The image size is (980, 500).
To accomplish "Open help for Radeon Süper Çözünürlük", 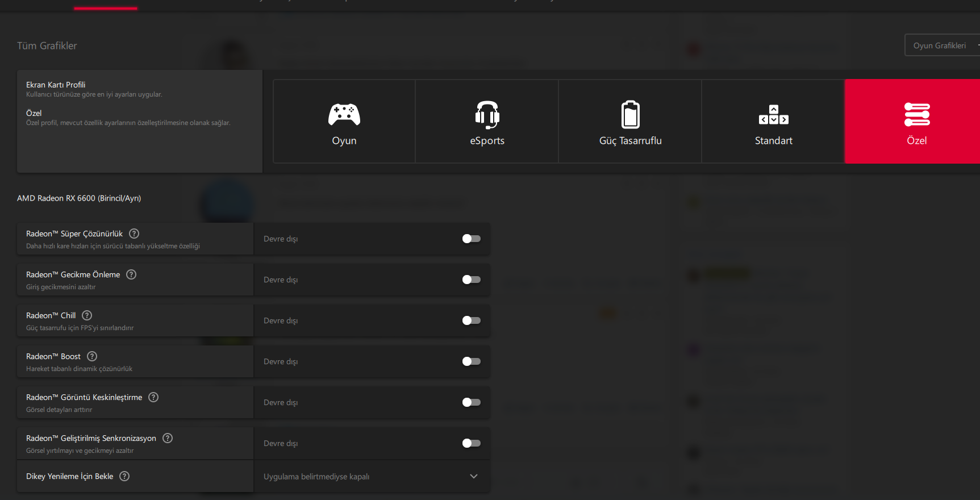I will tap(134, 234).
